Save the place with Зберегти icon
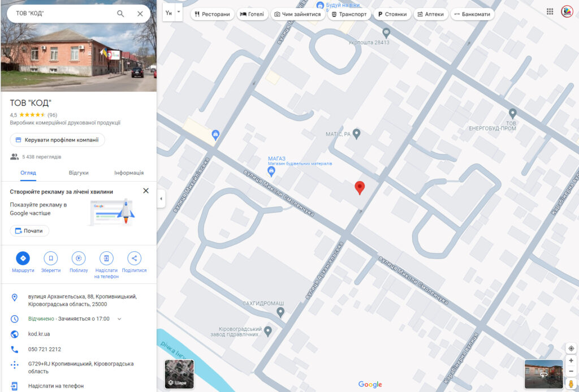The height and width of the screenshot is (392, 579). tap(51, 259)
